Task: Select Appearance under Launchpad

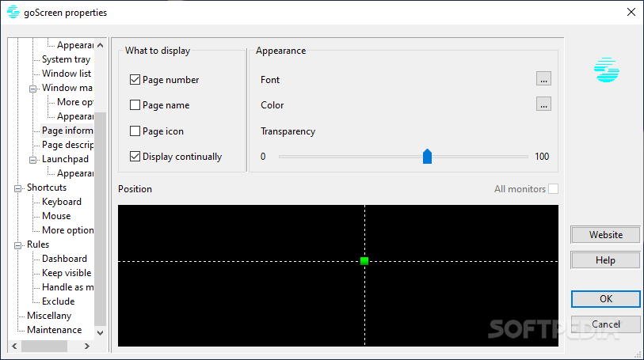Action: [x=75, y=173]
